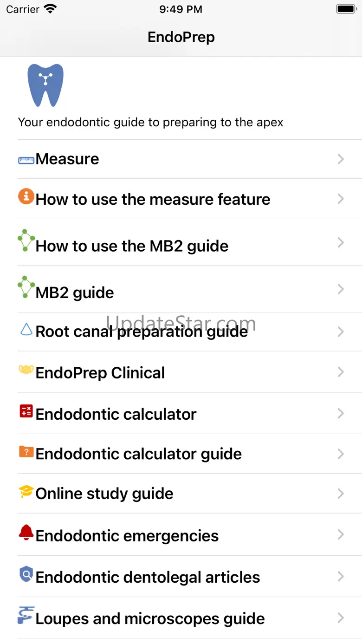Click the orange info circle icon

pyautogui.click(x=26, y=196)
